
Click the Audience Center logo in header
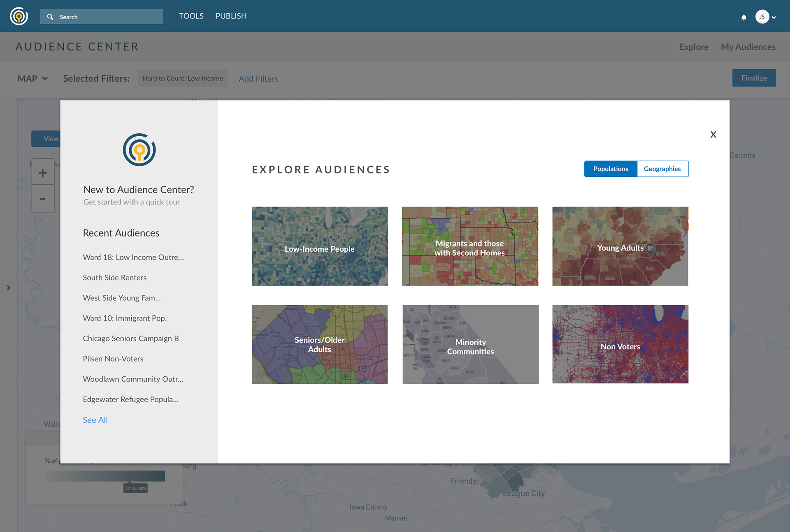[x=19, y=16]
